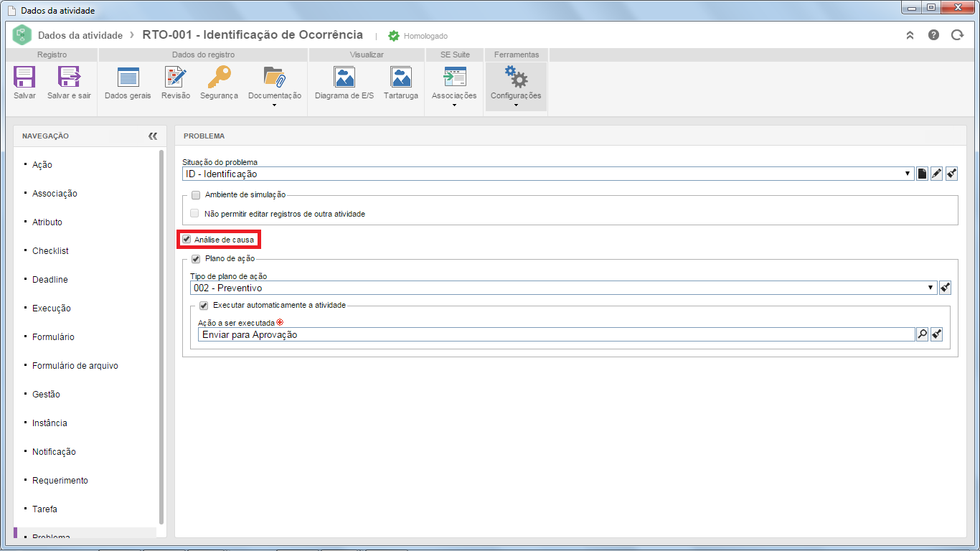Click RTO-001 - Identificação de Ocorrência title
This screenshot has width=980, height=551.
tap(253, 34)
